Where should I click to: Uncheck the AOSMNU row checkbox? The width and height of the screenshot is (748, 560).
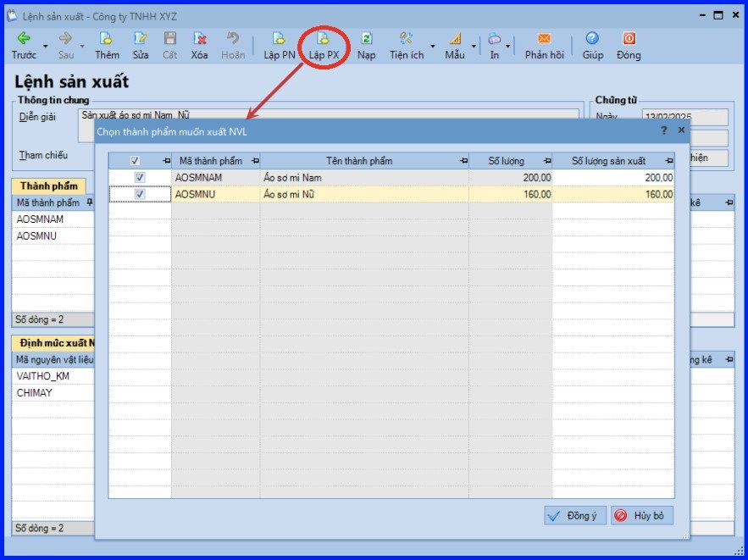tap(140, 194)
